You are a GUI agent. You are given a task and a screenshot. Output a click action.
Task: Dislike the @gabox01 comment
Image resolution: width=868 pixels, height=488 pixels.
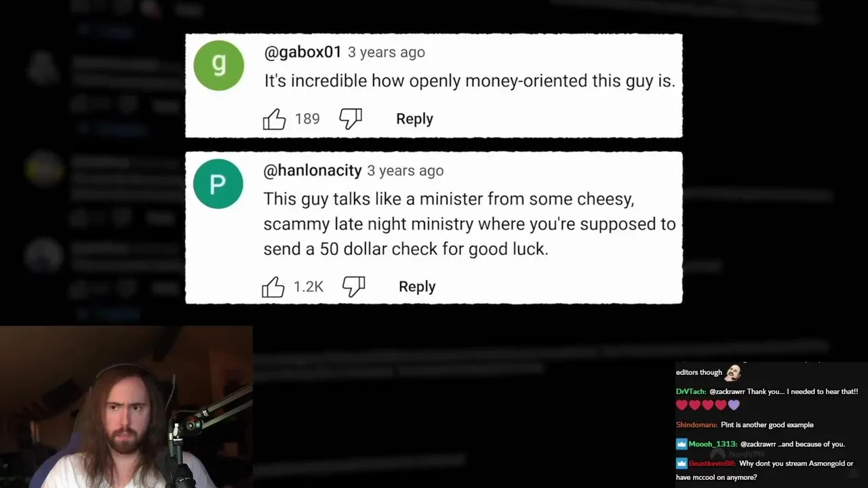click(x=351, y=119)
